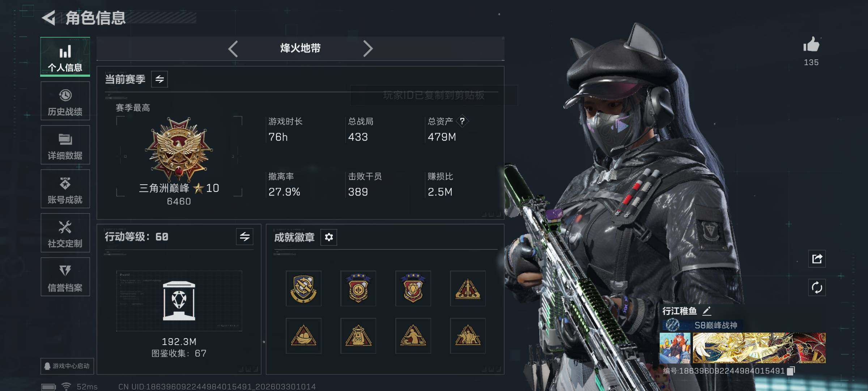
Task: Open the 个人信息 tab
Action: click(x=65, y=57)
